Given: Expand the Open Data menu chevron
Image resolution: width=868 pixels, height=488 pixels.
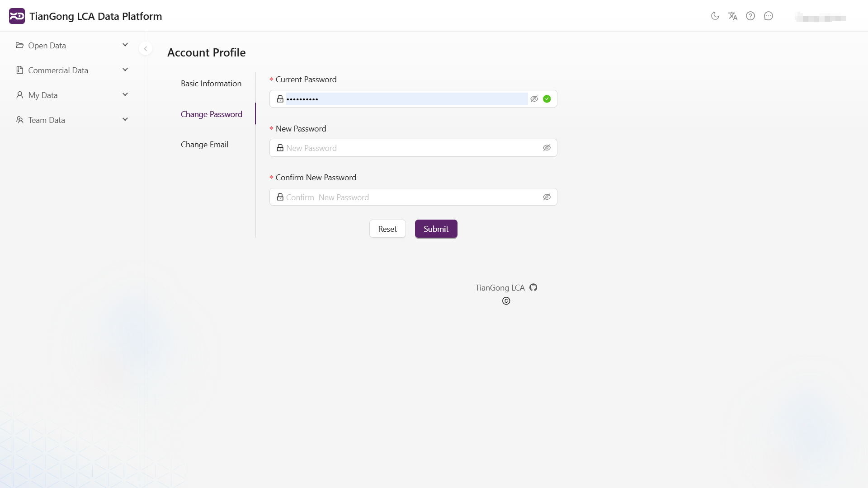Looking at the screenshot, I should coord(125,45).
